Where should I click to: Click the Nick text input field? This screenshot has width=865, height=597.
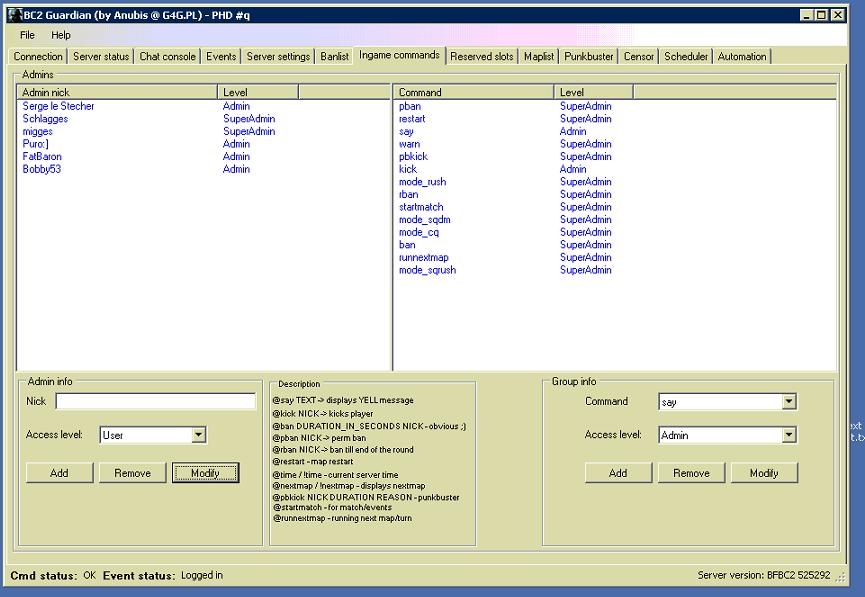click(155, 402)
